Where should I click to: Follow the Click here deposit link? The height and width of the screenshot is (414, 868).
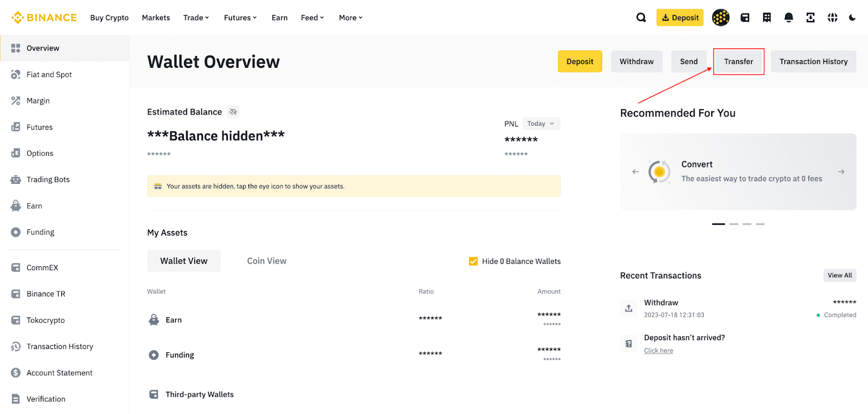pos(658,351)
